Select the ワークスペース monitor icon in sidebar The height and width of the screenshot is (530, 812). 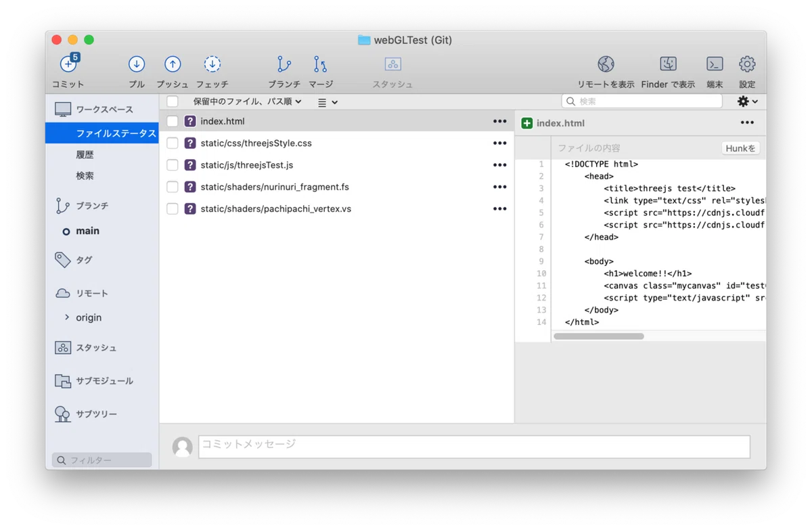click(63, 110)
